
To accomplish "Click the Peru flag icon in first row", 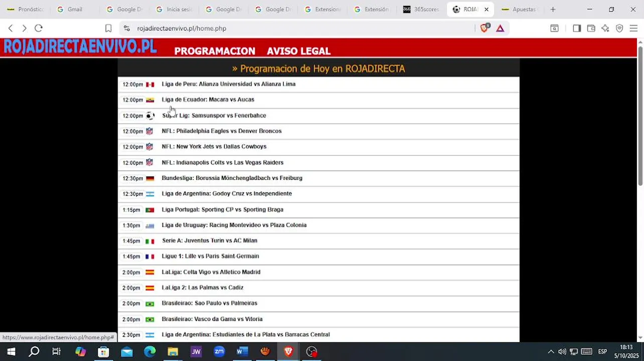I will pos(150,84).
